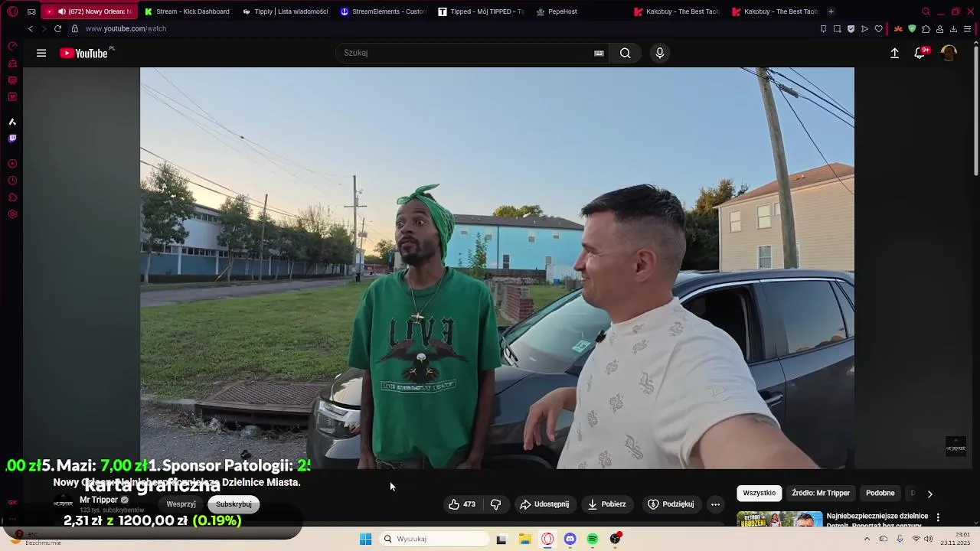The height and width of the screenshot is (551, 980).
Task: Select Podobne filter chip
Action: [x=880, y=493]
